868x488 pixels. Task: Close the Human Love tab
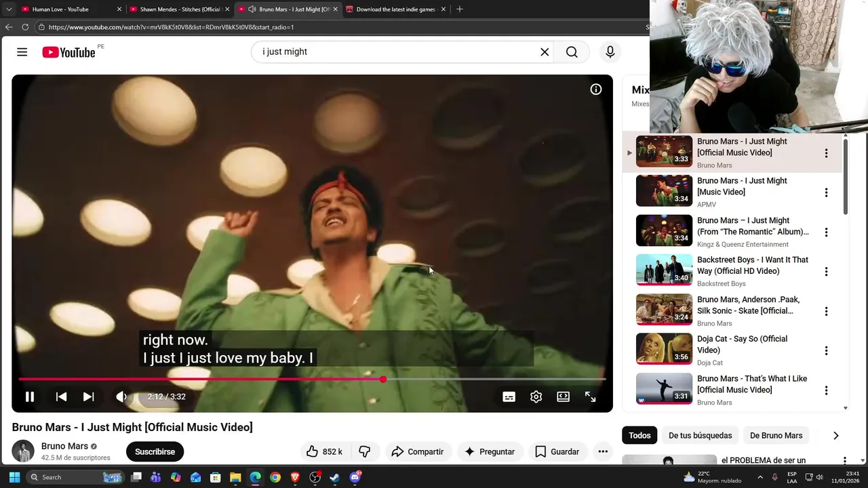119,9
